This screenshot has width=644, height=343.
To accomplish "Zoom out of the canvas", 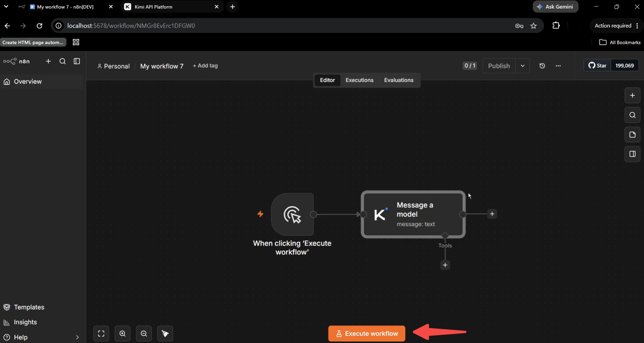I will tap(144, 334).
